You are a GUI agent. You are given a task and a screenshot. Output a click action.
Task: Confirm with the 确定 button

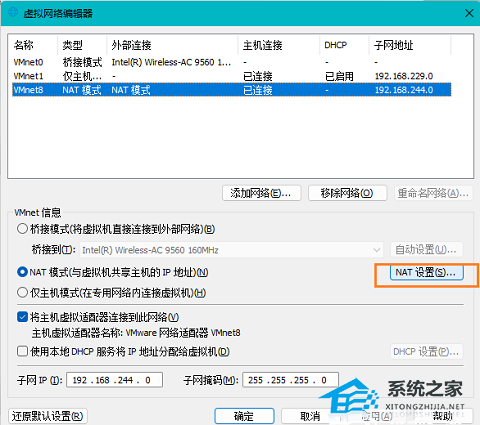coord(244,416)
